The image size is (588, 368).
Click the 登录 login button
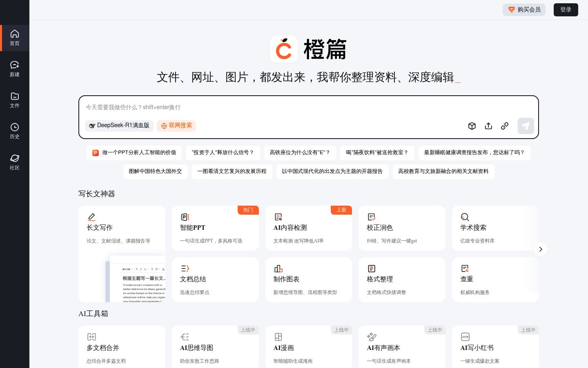coord(566,10)
